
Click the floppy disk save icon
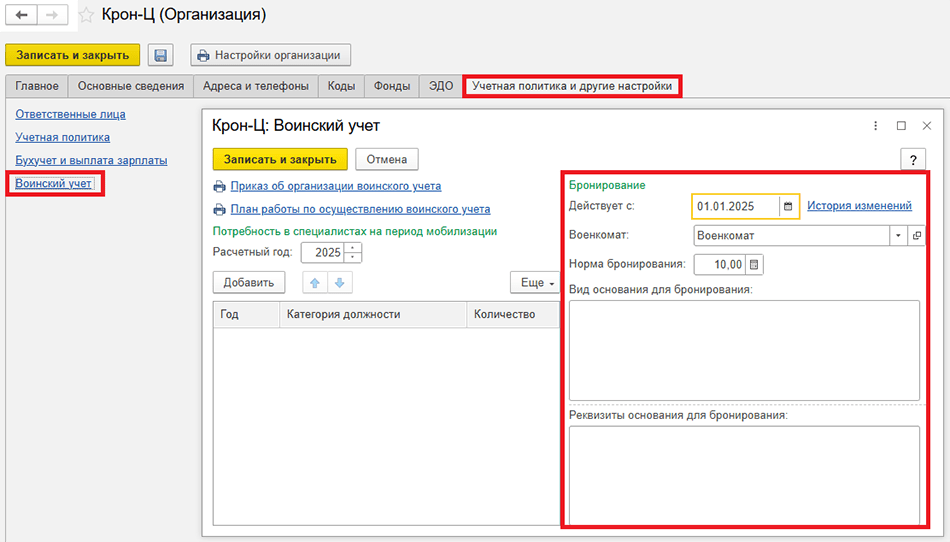click(x=161, y=55)
